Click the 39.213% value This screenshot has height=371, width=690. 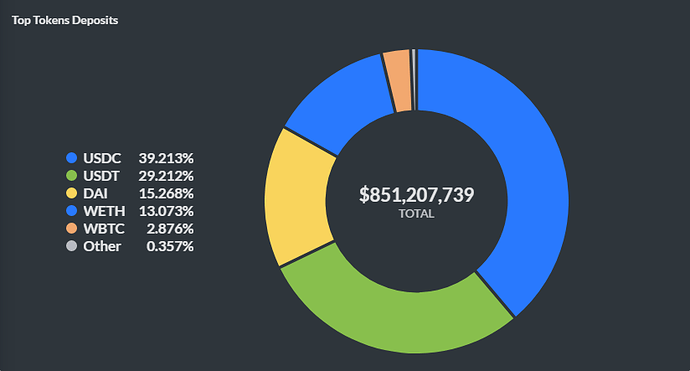tap(166, 158)
